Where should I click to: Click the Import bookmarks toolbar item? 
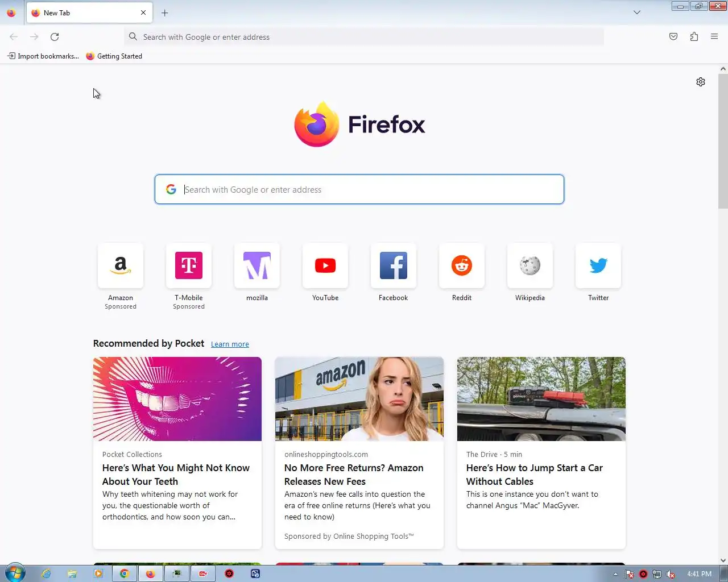pos(43,56)
